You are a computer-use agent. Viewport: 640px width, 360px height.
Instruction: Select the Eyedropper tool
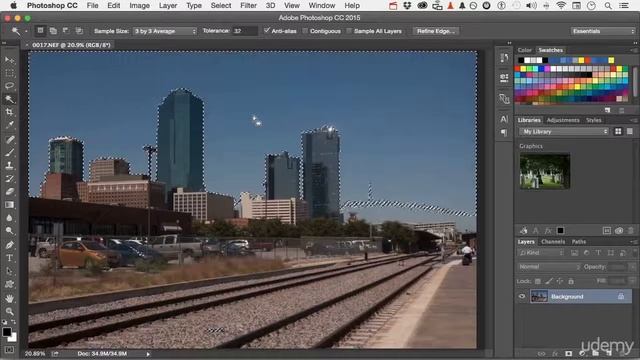(9, 125)
